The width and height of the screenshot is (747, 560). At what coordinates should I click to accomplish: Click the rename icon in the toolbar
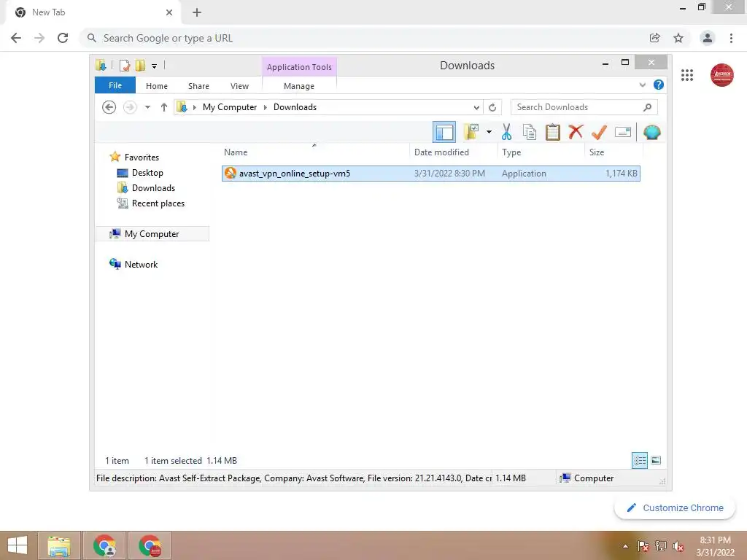click(x=623, y=132)
